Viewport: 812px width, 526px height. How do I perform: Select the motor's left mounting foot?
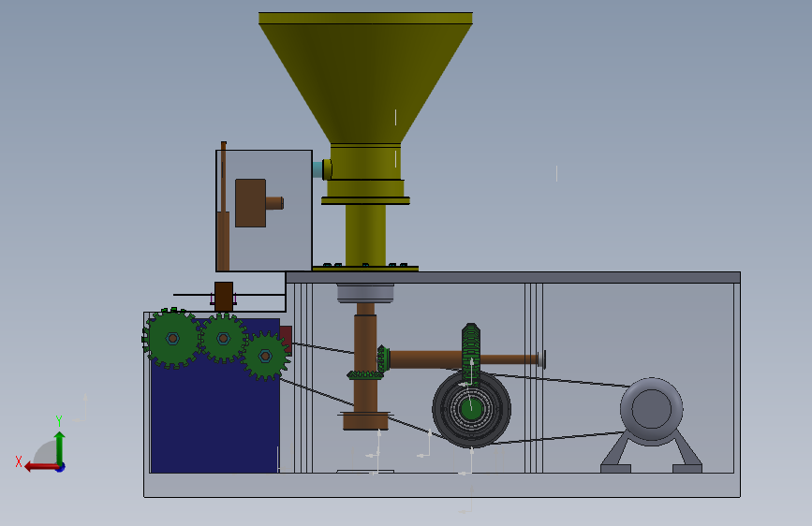tap(615, 469)
